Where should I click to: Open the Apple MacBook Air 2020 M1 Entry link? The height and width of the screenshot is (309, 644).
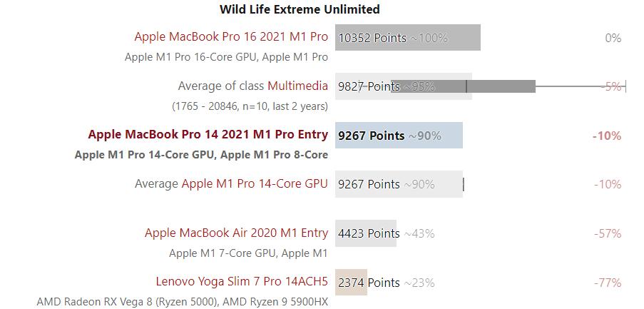(236, 233)
